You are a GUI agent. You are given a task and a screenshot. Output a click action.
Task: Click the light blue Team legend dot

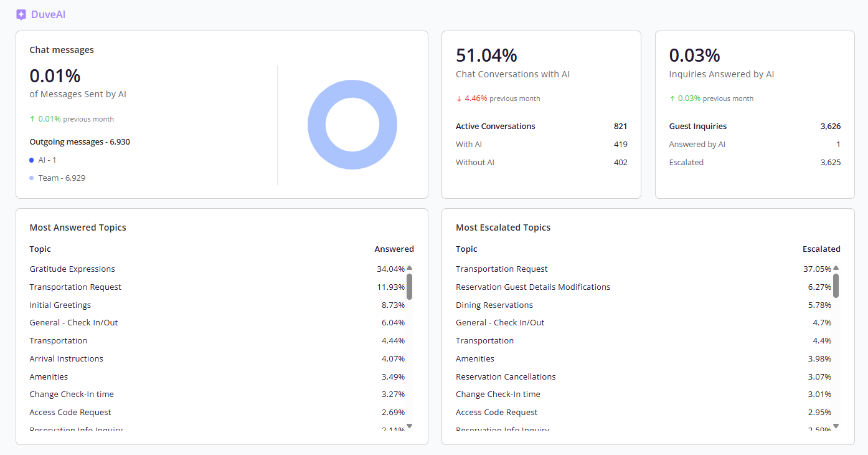point(32,178)
